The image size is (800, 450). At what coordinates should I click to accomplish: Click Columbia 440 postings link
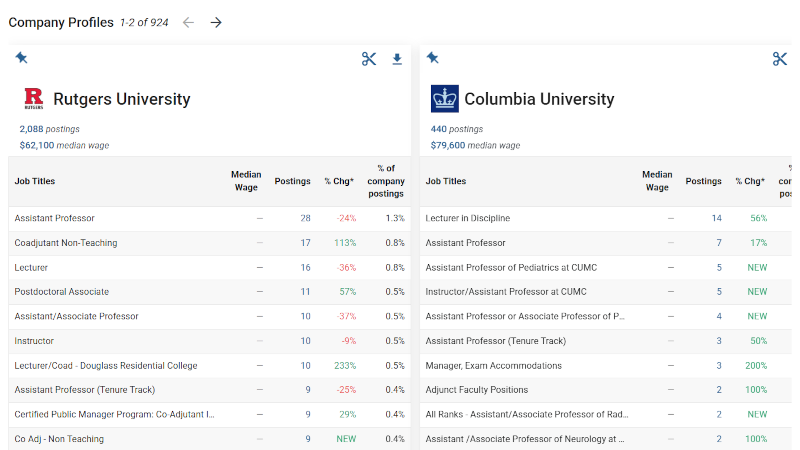(457, 129)
